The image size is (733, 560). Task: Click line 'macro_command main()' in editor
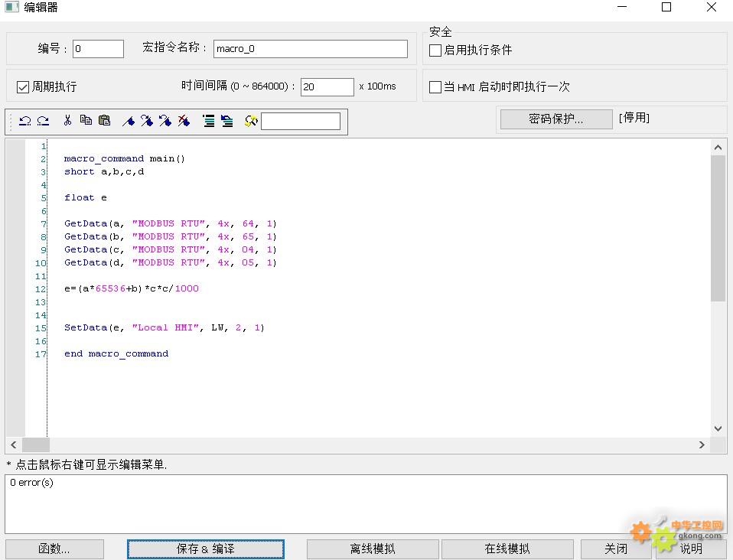pyautogui.click(x=125, y=158)
